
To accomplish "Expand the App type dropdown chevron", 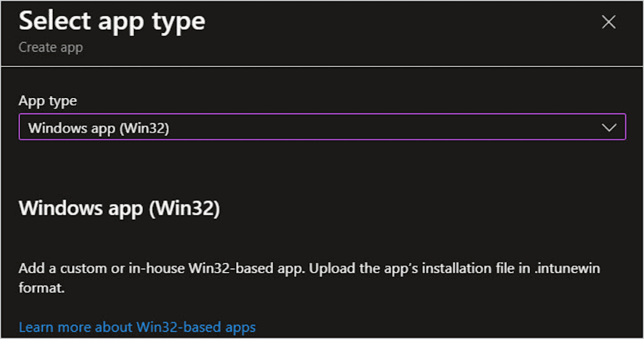I will point(609,128).
